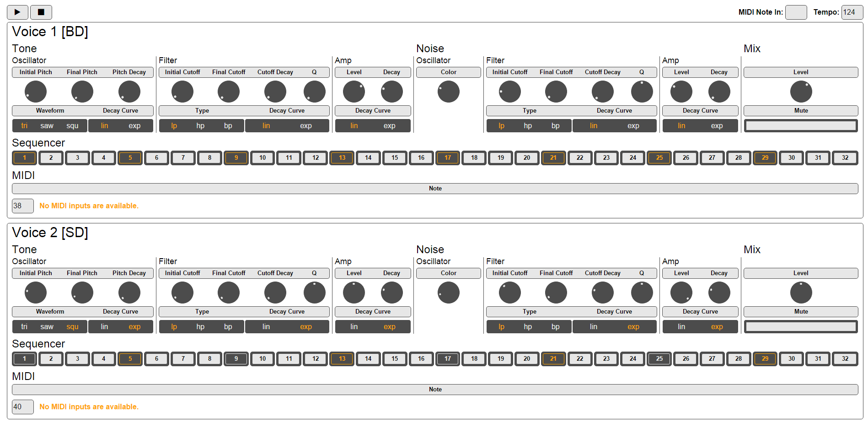868x423 pixels.
Task: Click the Note bar in Voice 2 MIDI section
Action: 435,389
